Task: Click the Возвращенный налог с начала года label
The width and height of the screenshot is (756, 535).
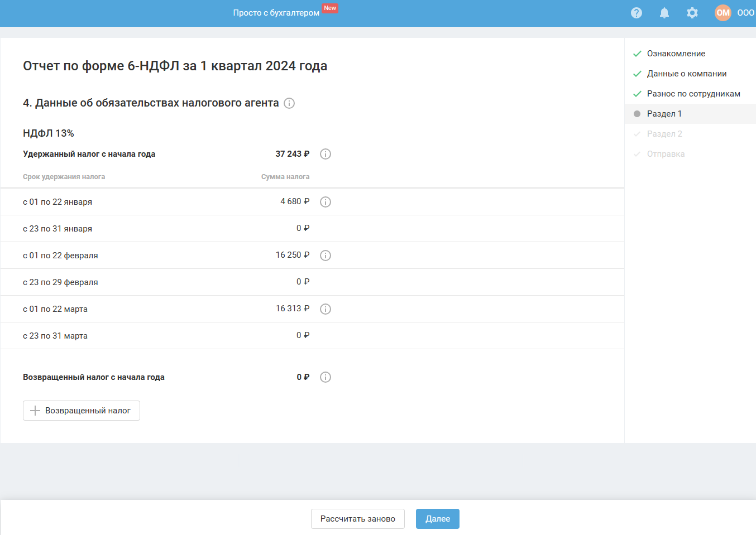Action: pos(94,377)
